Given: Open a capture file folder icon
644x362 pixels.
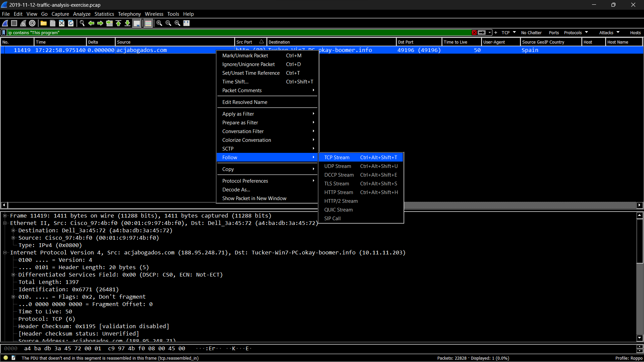Looking at the screenshot, I should (44, 23).
